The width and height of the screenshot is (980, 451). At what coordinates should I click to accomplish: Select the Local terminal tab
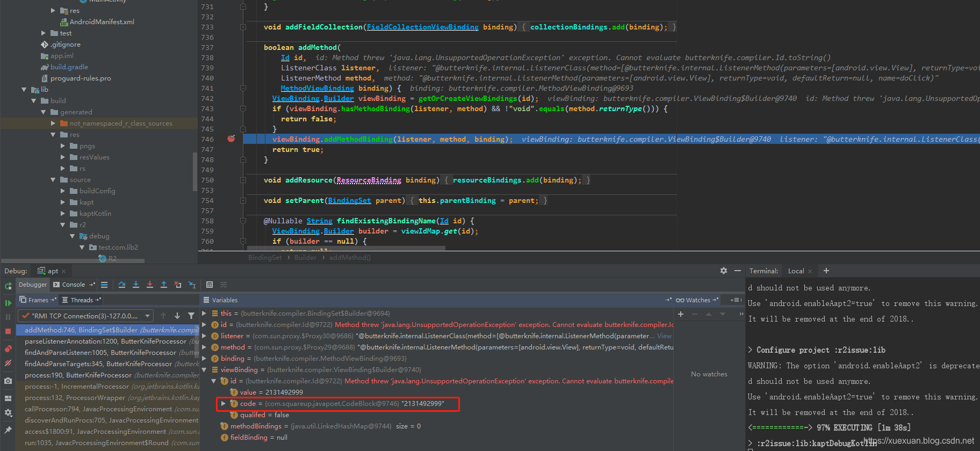point(796,271)
